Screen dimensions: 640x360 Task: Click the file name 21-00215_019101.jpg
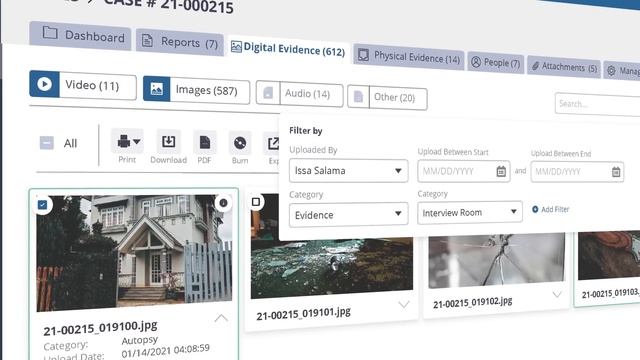pyautogui.click(x=303, y=314)
